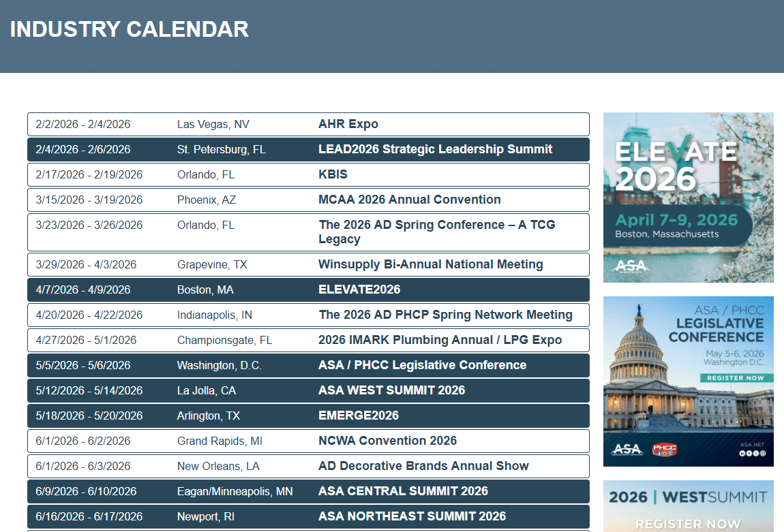The width and height of the screenshot is (784, 532).
Task: Click the date 4/20/2026 - 4/22/2026
Action: coord(89,315)
